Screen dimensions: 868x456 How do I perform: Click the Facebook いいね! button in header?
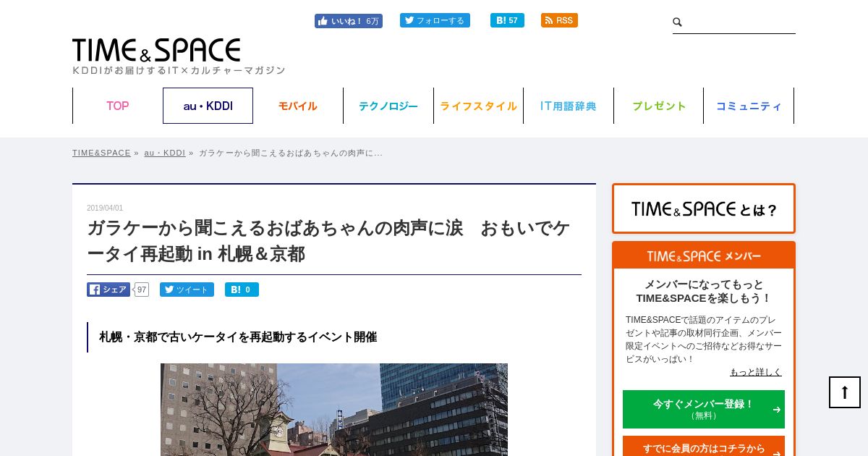tap(349, 21)
